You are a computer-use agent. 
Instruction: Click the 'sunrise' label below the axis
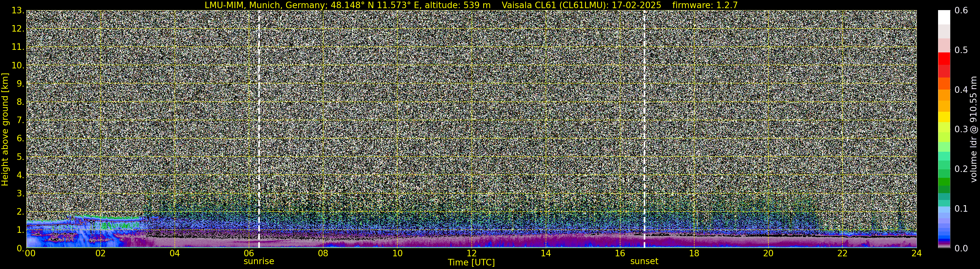259,262
